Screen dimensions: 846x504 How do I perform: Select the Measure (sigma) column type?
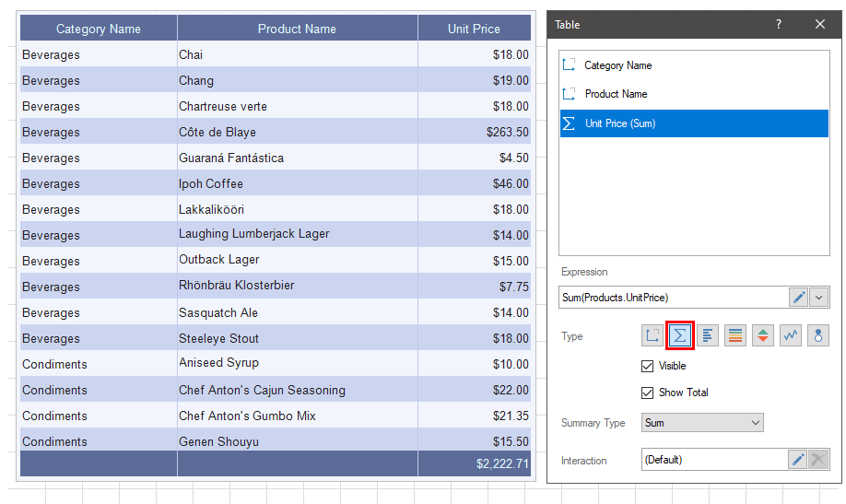(x=680, y=336)
